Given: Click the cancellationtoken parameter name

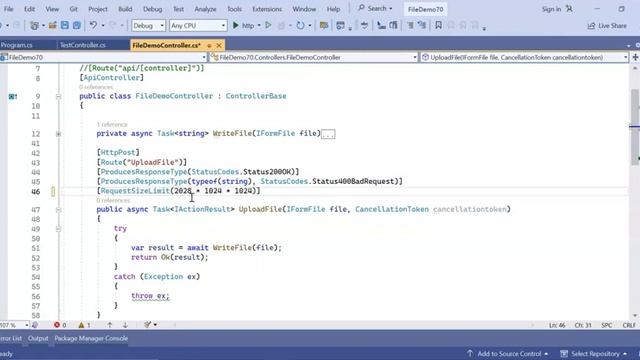Looking at the screenshot, I should 470,209.
